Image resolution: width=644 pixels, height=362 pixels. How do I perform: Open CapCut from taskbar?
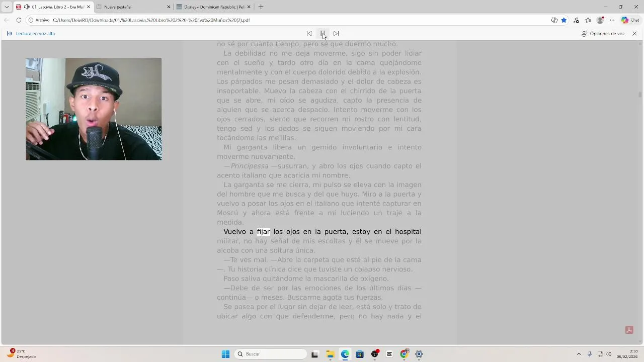click(x=389, y=354)
